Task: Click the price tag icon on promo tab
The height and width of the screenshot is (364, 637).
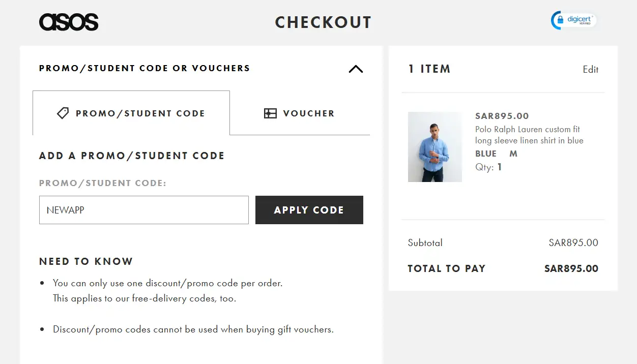Action: pyautogui.click(x=63, y=113)
